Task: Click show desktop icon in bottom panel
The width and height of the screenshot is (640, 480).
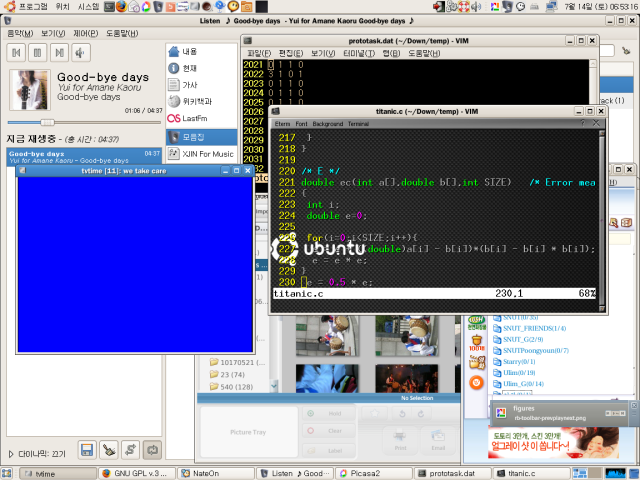Action: pos(7,473)
